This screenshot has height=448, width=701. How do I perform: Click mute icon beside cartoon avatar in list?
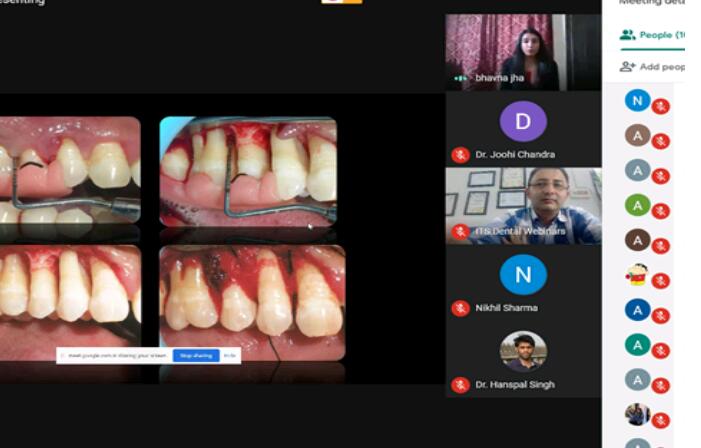point(661,280)
